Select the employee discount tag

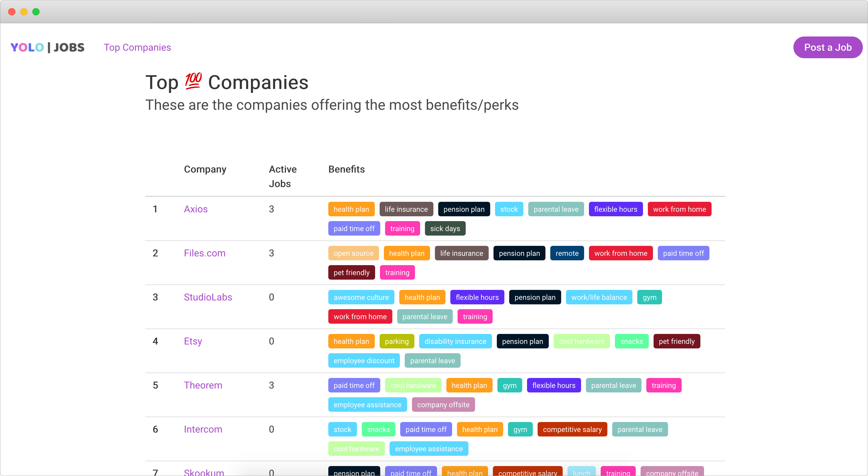pos(364,361)
